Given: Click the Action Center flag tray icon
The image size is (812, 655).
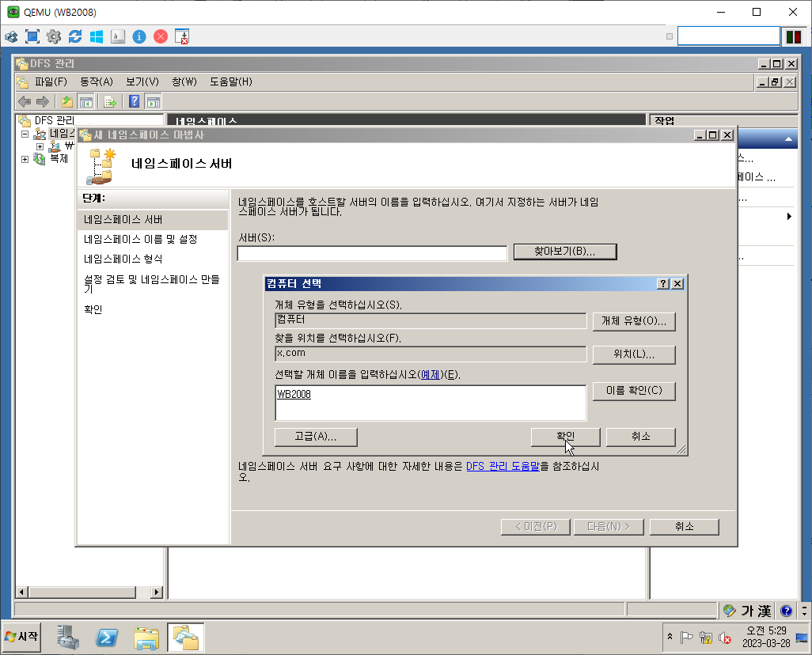Looking at the screenshot, I should (x=687, y=638).
